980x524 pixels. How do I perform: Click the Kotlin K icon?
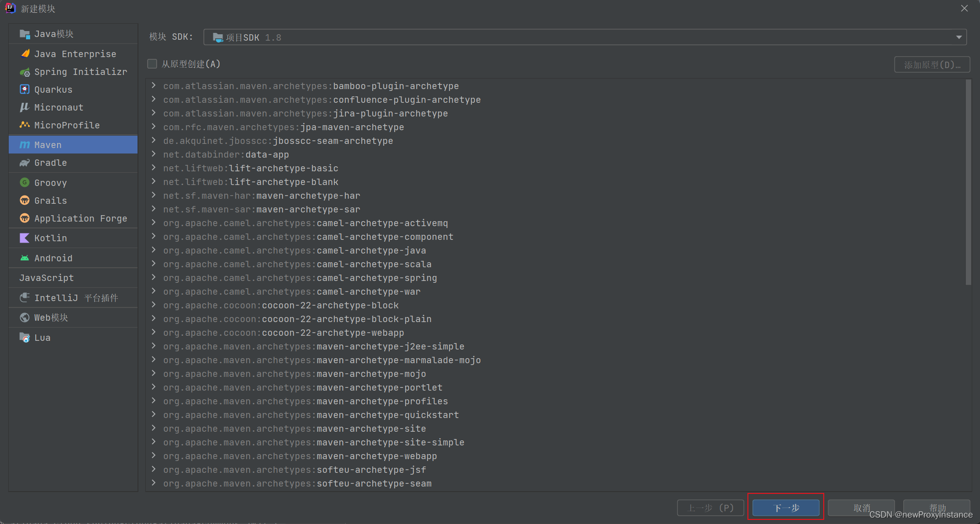pyautogui.click(x=25, y=238)
